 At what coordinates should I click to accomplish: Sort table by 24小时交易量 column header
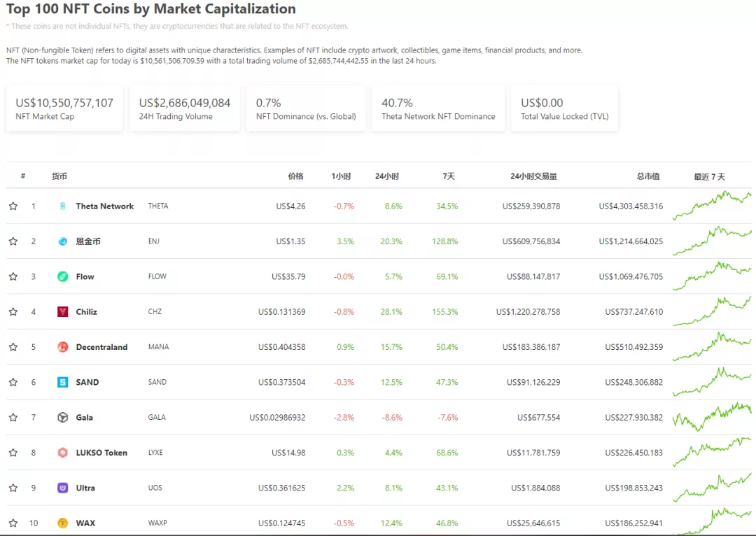533,176
